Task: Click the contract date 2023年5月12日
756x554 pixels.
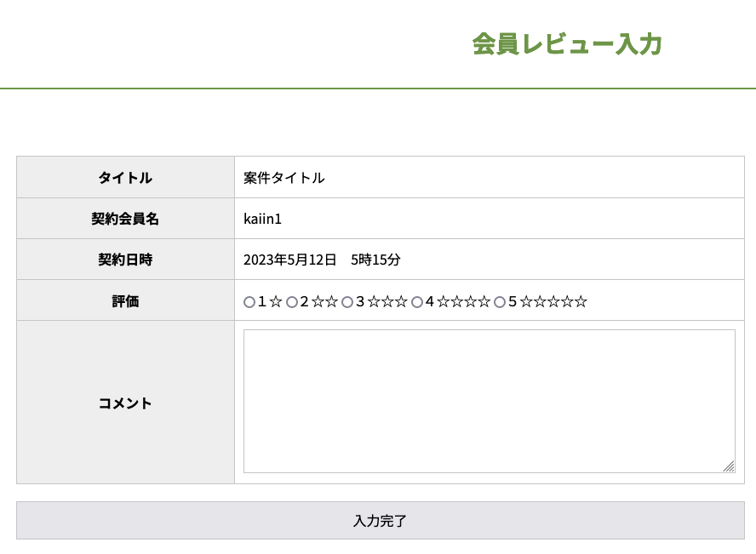Action: click(289, 260)
